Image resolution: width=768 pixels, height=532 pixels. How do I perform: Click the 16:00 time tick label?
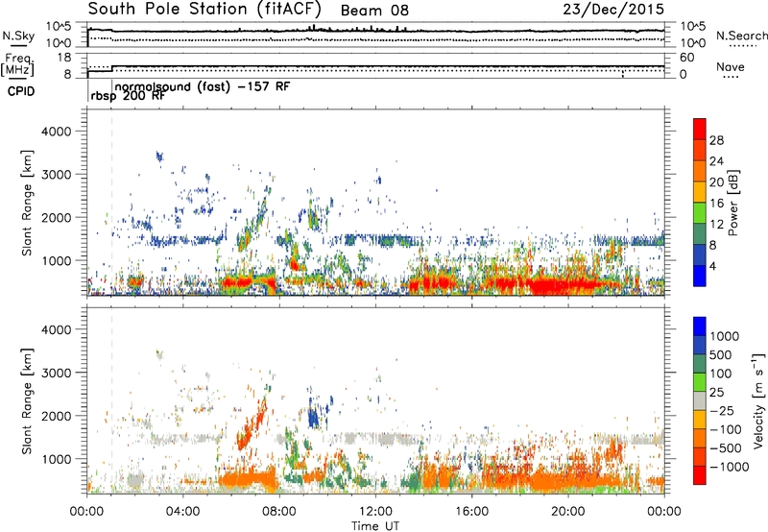coord(471,512)
